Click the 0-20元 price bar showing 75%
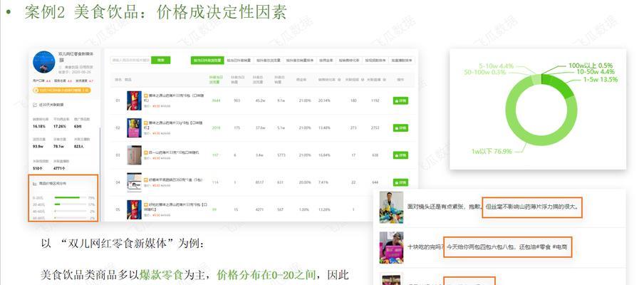Image resolution: width=644 pixels, height=285 pixels. 71,197
